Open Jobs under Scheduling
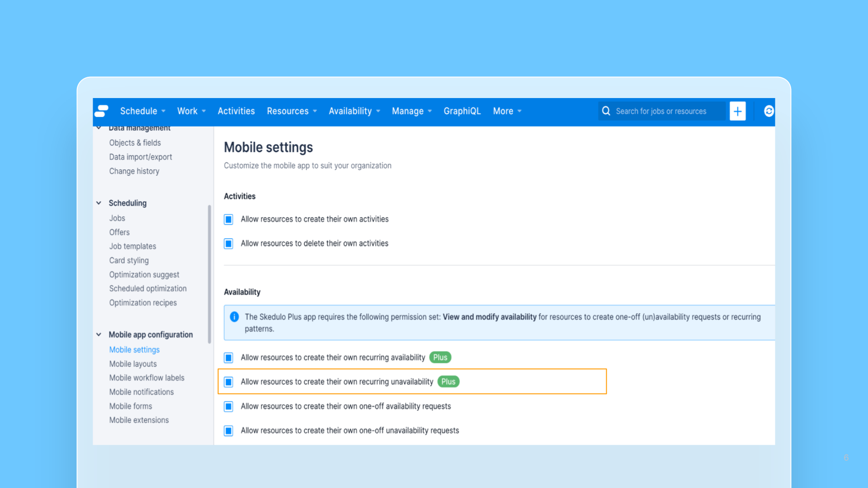The height and width of the screenshot is (488, 868). coord(117,218)
